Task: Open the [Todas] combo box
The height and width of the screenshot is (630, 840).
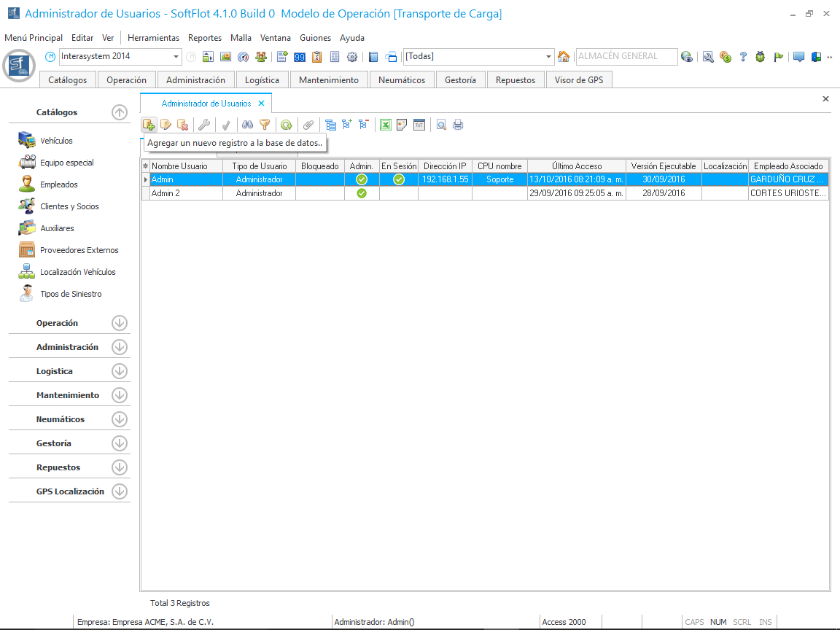Action: tap(549, 57)
